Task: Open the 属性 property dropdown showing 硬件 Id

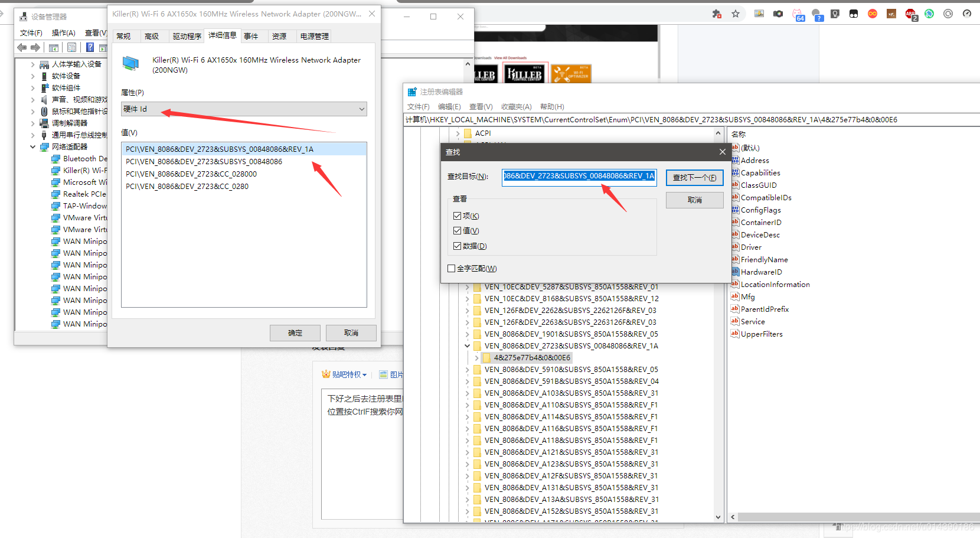Action: (244, 109)
